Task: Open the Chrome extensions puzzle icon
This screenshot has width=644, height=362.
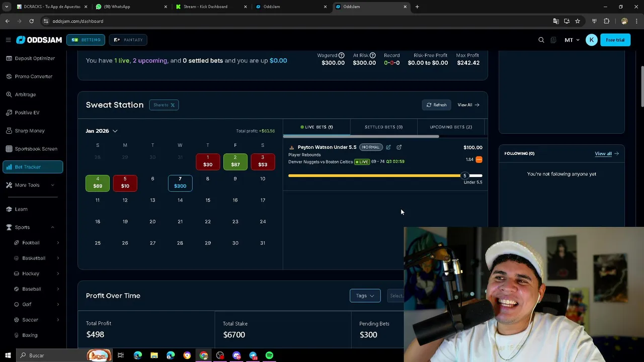Action: click(606, 21)
